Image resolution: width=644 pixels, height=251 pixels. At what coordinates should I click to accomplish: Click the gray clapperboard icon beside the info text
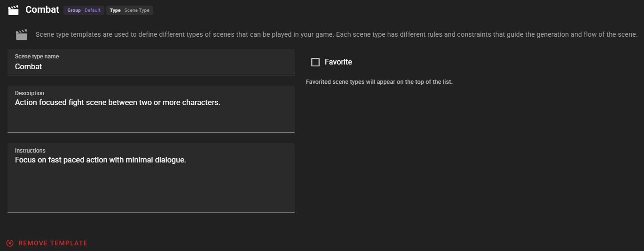[21, 35]
